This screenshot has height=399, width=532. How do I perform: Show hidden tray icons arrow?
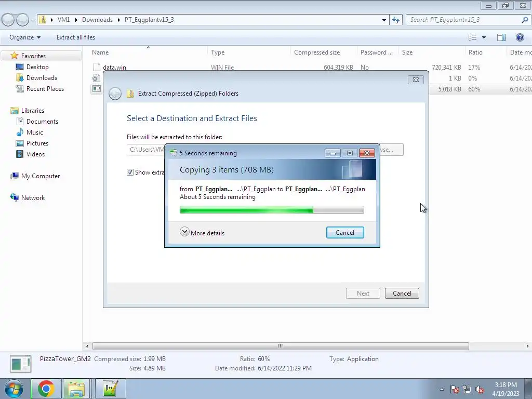tap(442, 390)
